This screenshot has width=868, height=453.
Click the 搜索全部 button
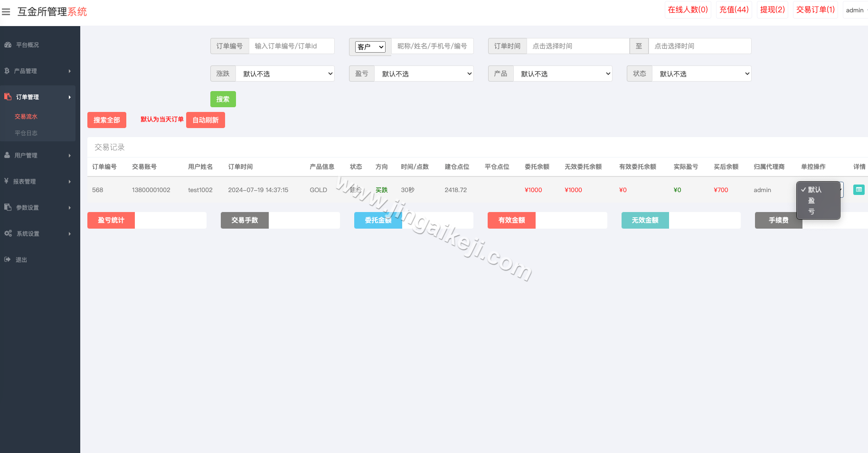click(x=106, y=120)
